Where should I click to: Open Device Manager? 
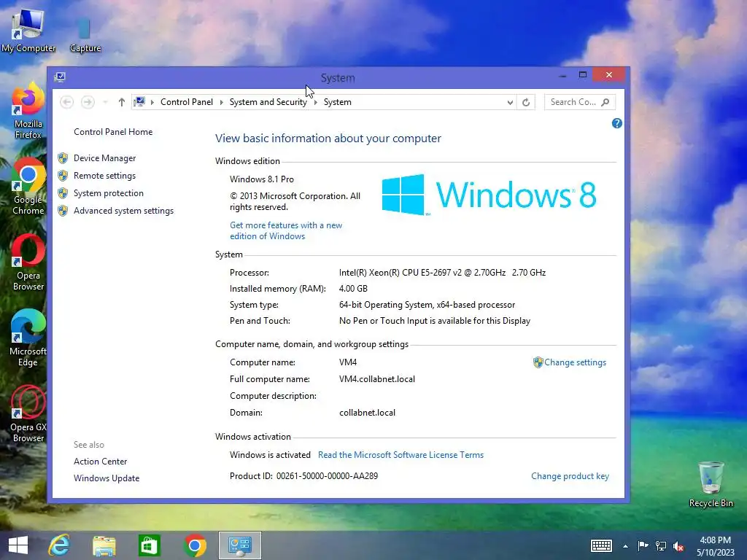point(104,158)
